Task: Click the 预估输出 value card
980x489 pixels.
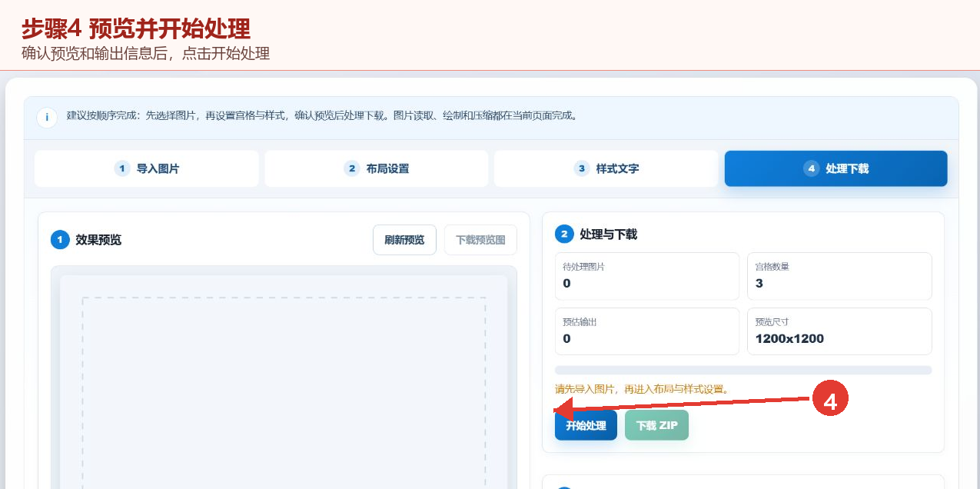Action: (x=646, y=331)
